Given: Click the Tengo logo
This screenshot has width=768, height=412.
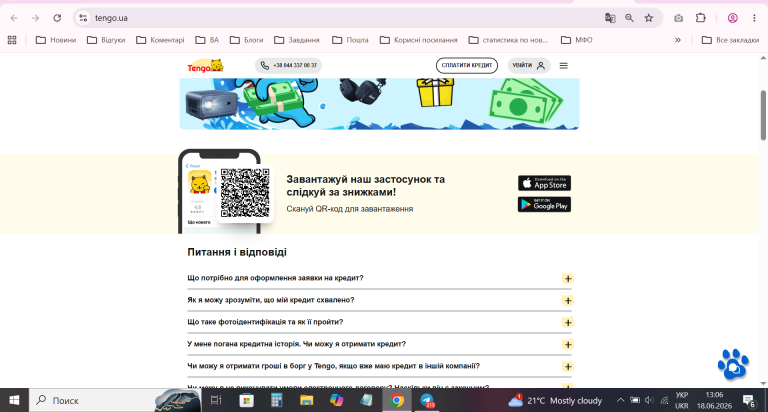Looking at the screenshot, I should point(205,66).
